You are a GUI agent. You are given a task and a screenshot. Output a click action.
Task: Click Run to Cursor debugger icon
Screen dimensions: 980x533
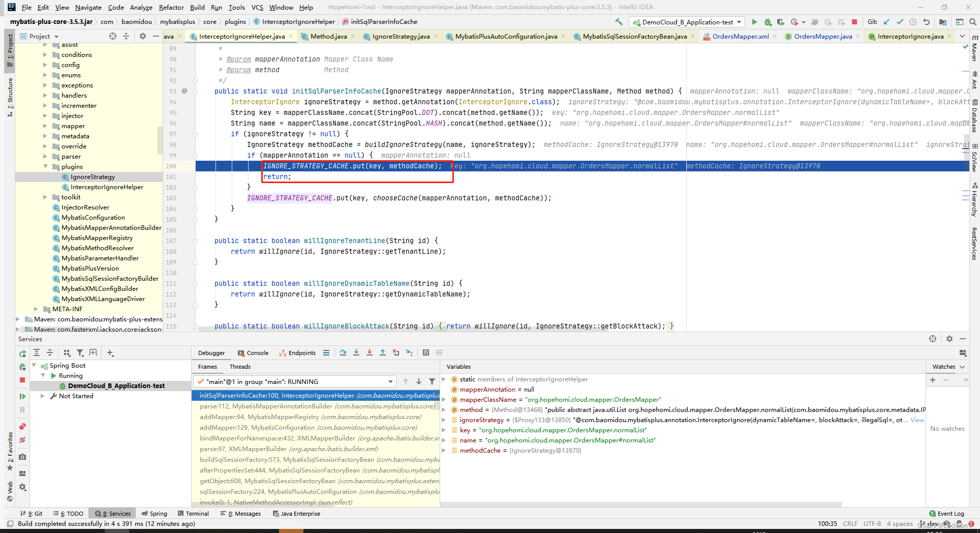[x=409, y=352]
